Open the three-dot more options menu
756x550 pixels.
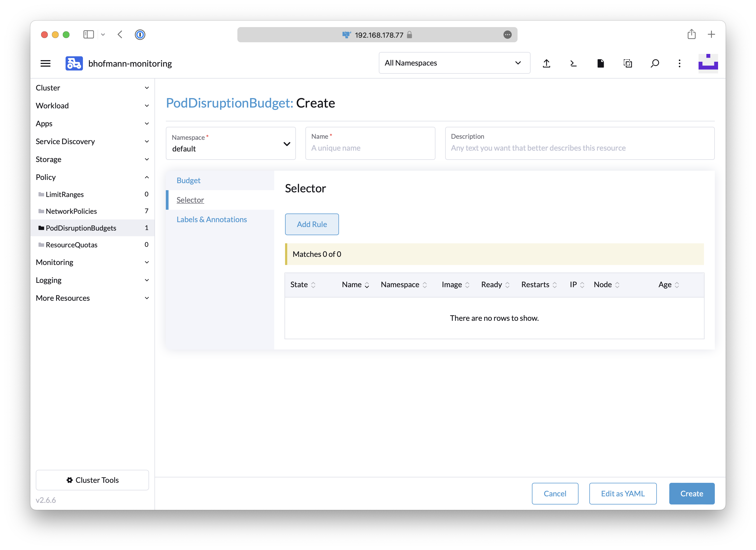pyautogui.click(x=679, y=63)
